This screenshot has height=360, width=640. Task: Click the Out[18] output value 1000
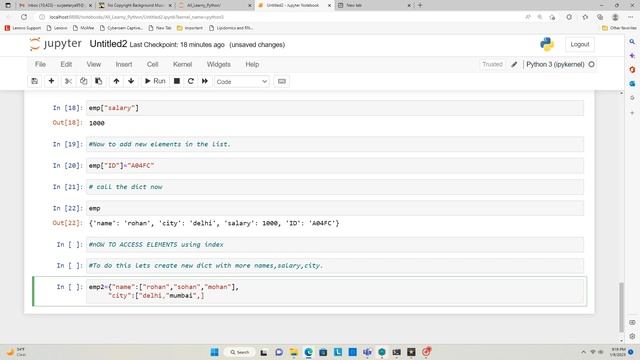point(97,123)
